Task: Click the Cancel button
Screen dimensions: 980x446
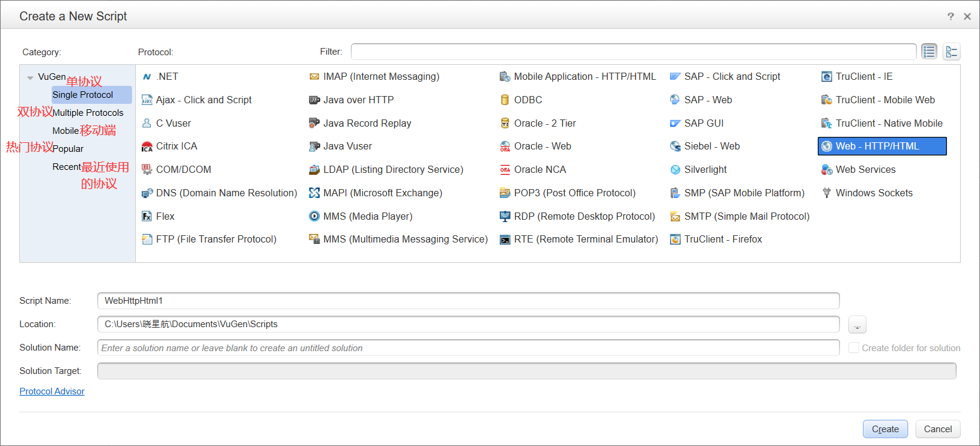Action: coord(937,429)
